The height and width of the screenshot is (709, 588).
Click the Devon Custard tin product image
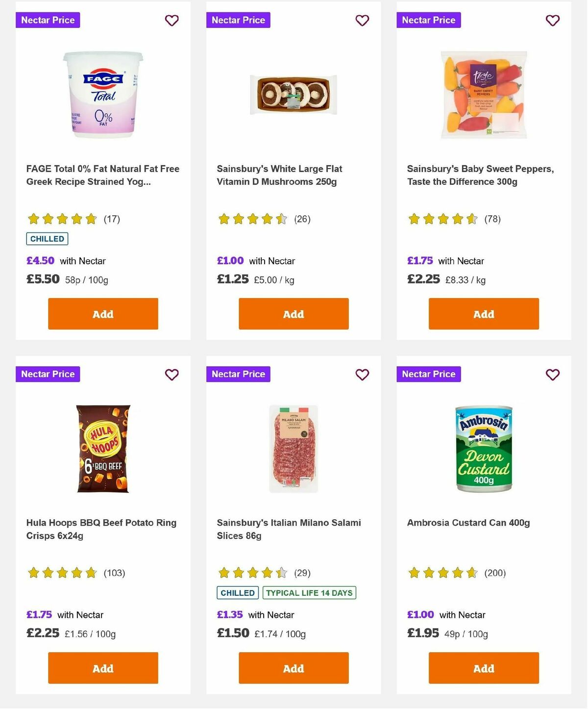click(483, 448)
